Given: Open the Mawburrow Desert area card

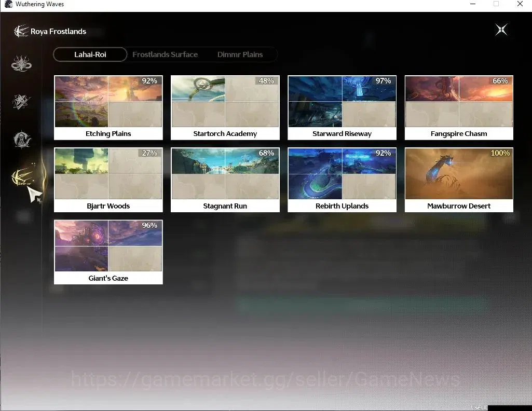Looking at the screenshot, I should tap(459, 180).
